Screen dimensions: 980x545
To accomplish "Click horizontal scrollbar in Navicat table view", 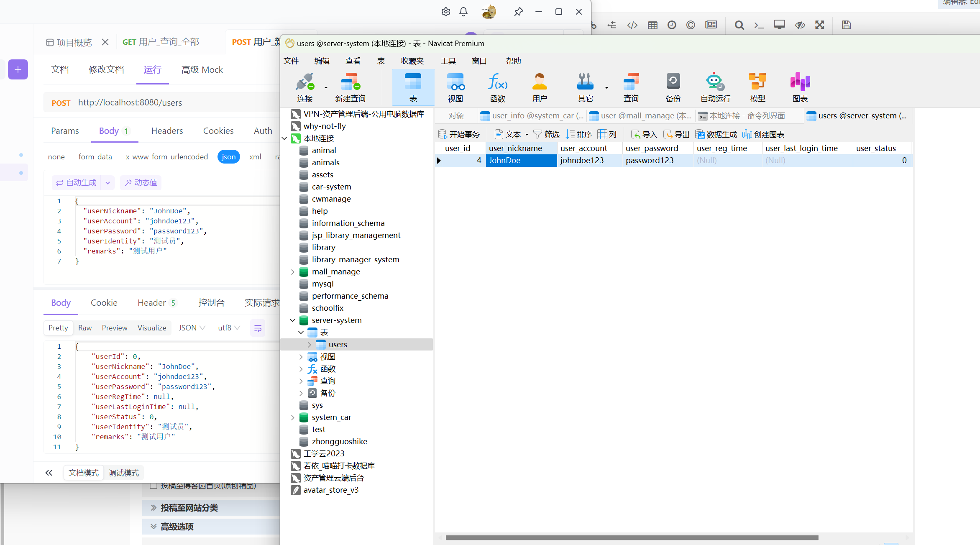I will tap(632, 537).
